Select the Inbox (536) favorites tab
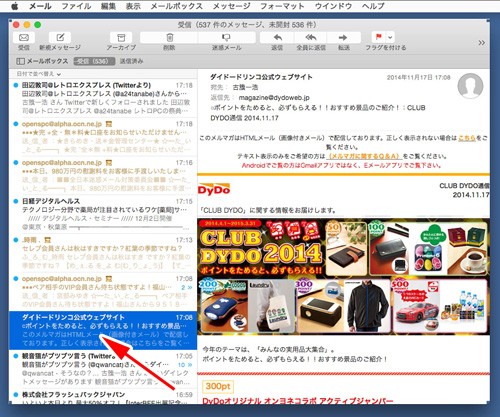 [x=94, y=61]
